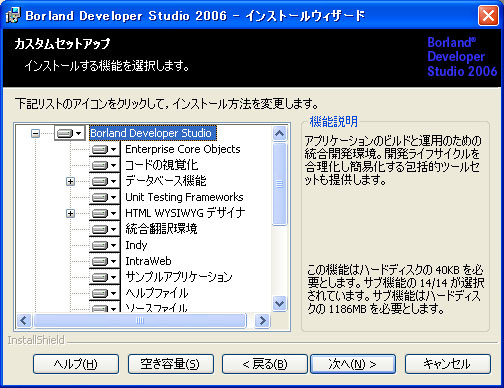The height and width of the screenshot is (388, 504).
Task: Open install option dropdown for サンプルアプリケーション
Action: tap(105, 277)
